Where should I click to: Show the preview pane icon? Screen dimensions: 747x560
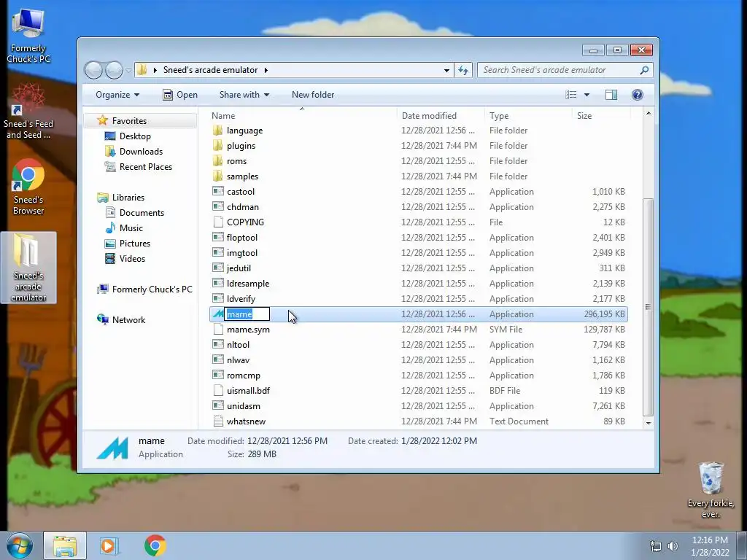pyautogui.click(x=611, y=95)
